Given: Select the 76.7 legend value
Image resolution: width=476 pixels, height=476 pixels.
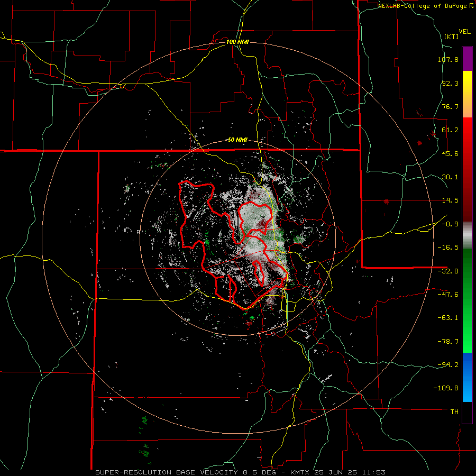Looking at the screenshot, I should coord(450,106).
